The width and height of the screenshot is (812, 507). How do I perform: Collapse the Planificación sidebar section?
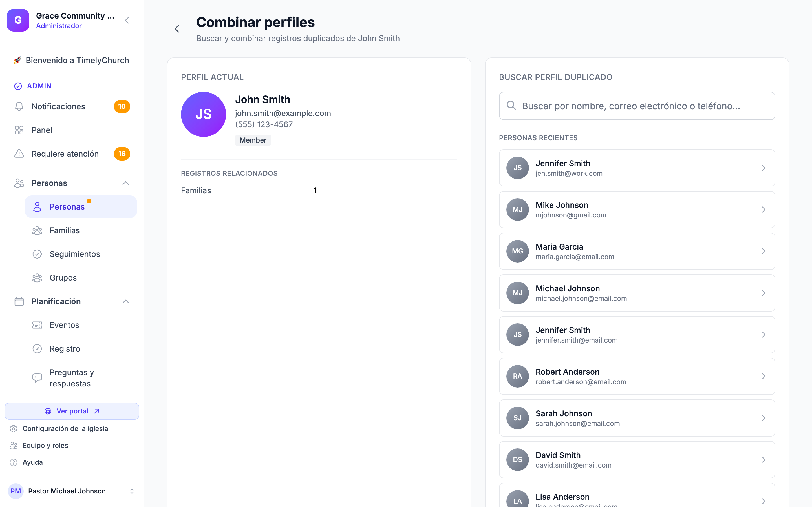pyautogui.click(x=125, y=301)
